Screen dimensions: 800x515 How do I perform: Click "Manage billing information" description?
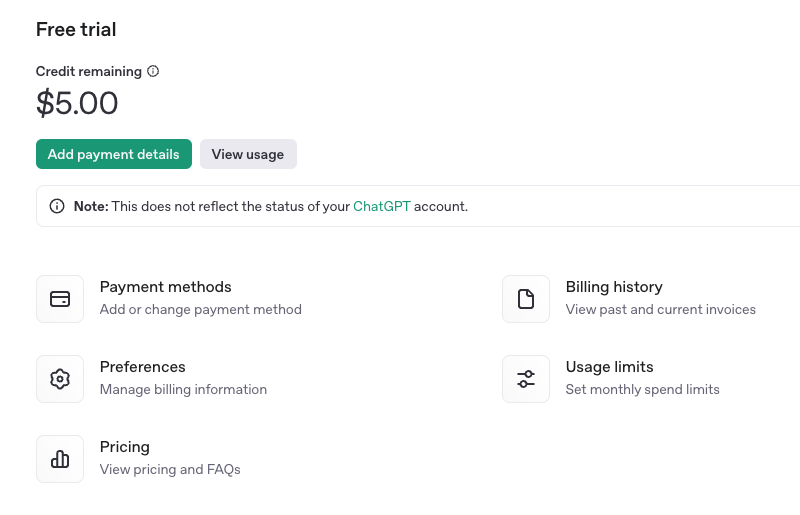pyautogui.click(x=183, y=390)
